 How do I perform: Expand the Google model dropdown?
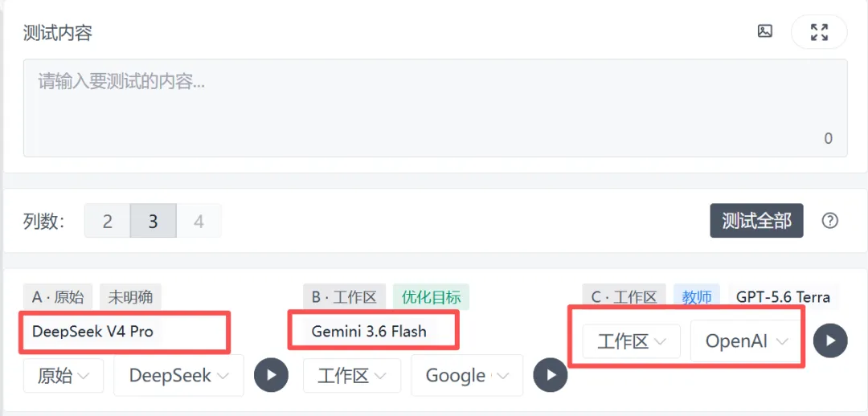click(x=467, y=376)
